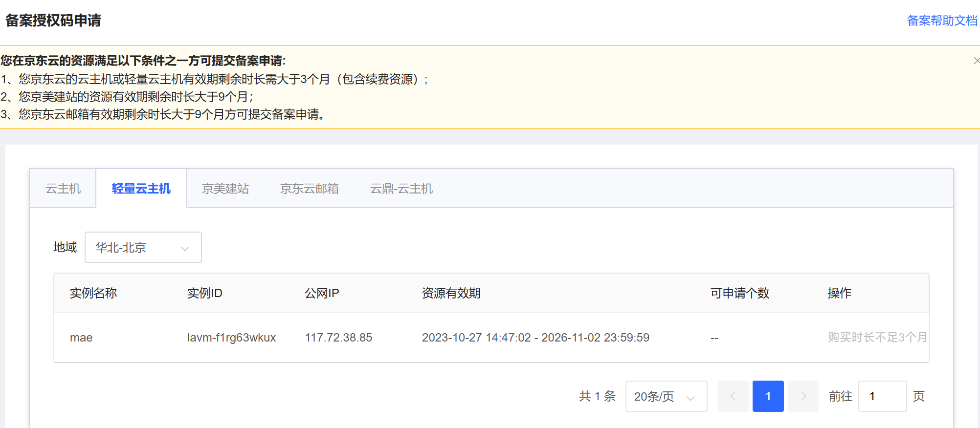The width and height of the screenshot is (980, 428).
Task: Click notice condition 2 about 京美建站
Action: [x=127, y=97]
